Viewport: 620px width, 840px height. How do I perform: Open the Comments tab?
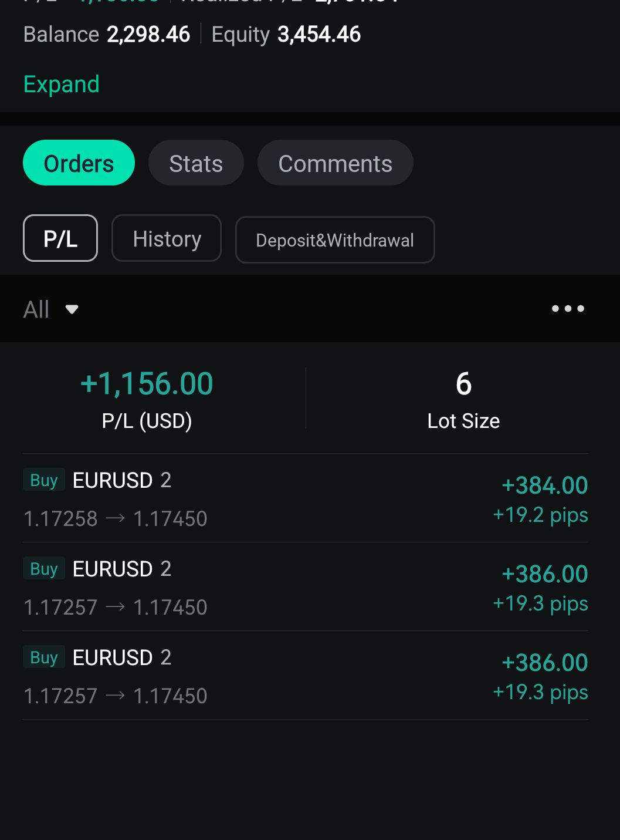335,163
